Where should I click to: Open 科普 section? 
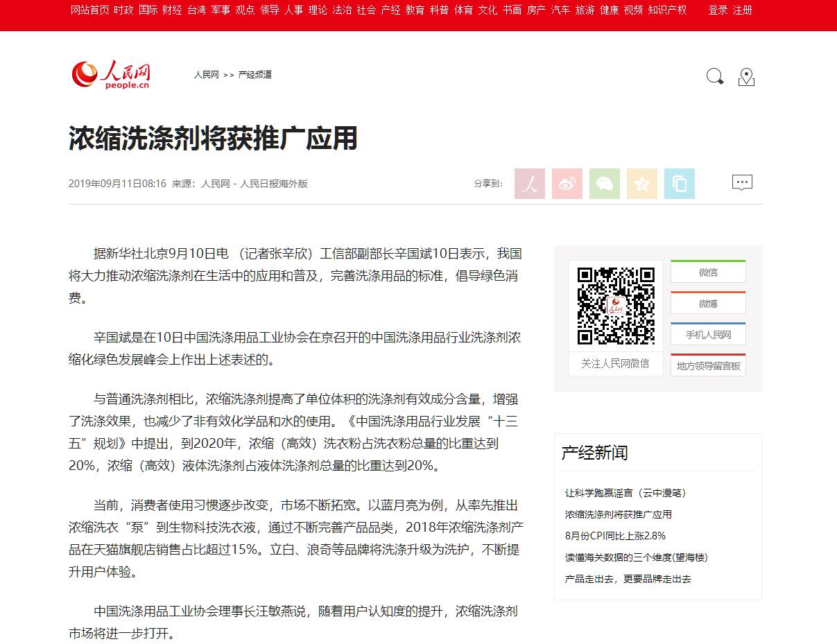click(x=440, y=10)
